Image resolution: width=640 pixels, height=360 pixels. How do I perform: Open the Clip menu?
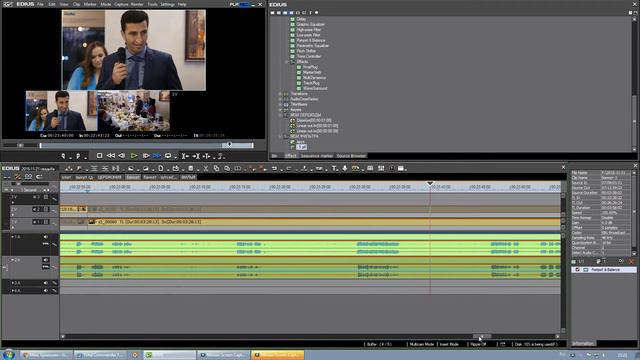tap(76, 4)
